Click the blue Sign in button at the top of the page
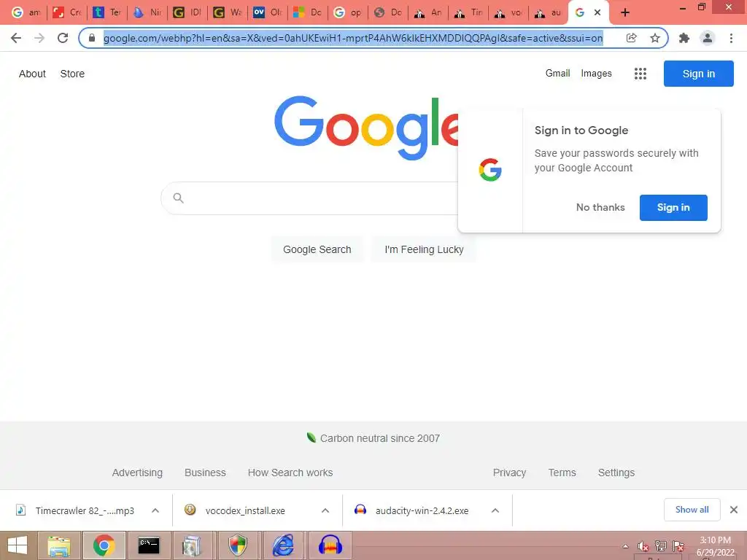Image resolution: width=747 pixels, height=560 pixels. click(698, 74)
